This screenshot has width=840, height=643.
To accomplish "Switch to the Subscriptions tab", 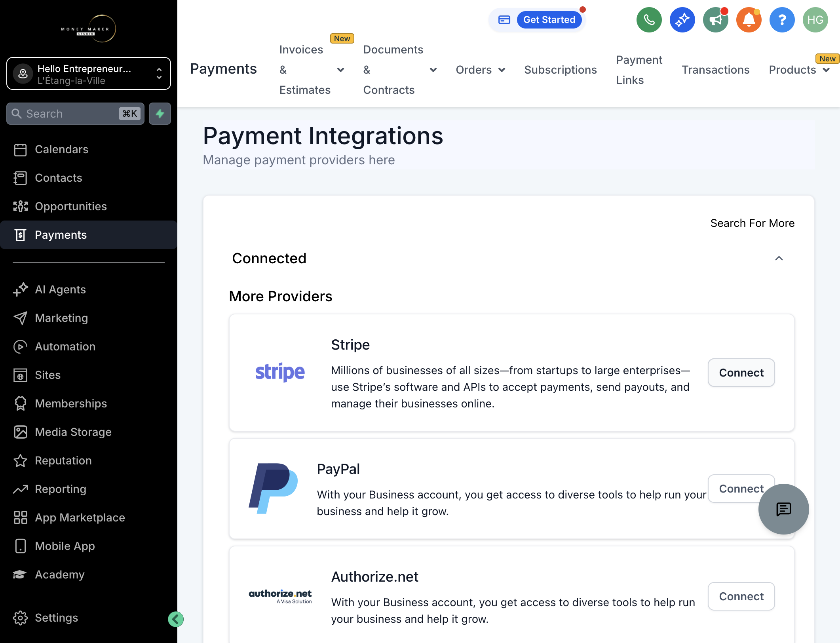I will coord(560,70).
